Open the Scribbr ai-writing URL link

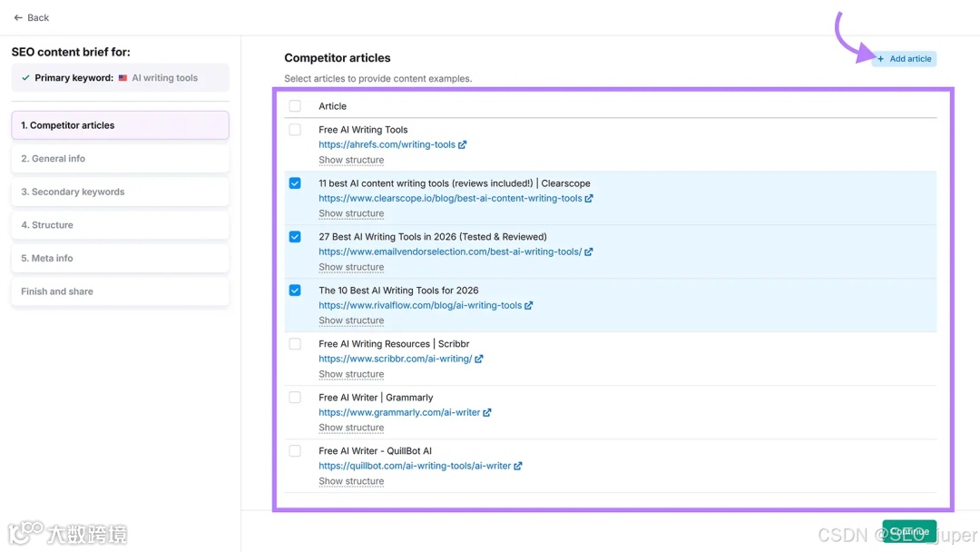coord(395,360)
